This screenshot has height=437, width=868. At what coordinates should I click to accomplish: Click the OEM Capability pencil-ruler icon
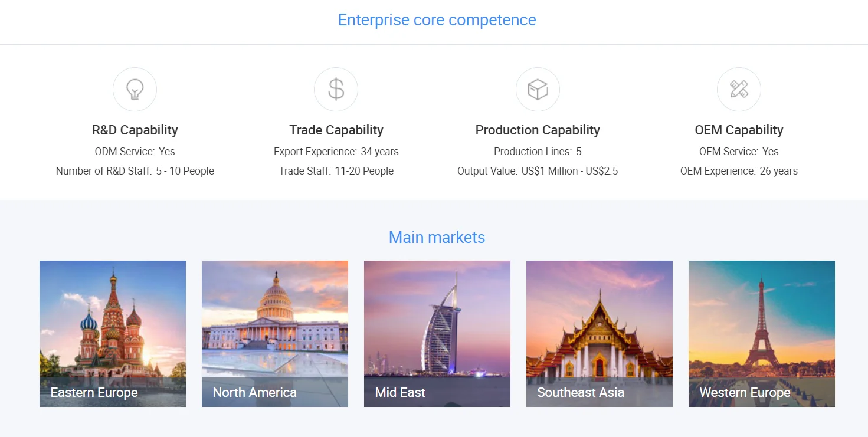(x=739, y=90)
